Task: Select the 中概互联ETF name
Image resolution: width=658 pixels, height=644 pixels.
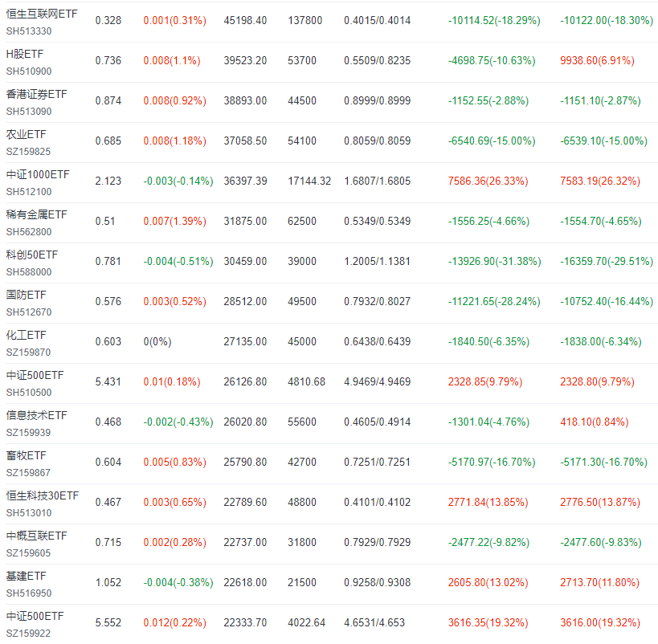Action: point(36,536)
